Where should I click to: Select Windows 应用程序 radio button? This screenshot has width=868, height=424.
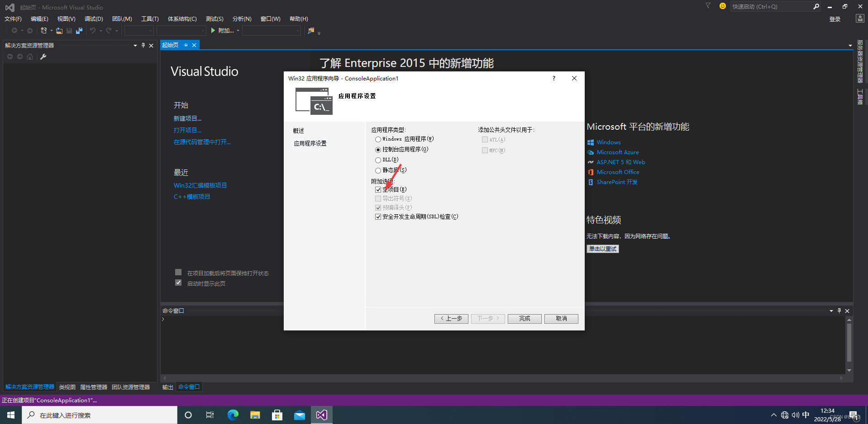(x=378, y=139)
